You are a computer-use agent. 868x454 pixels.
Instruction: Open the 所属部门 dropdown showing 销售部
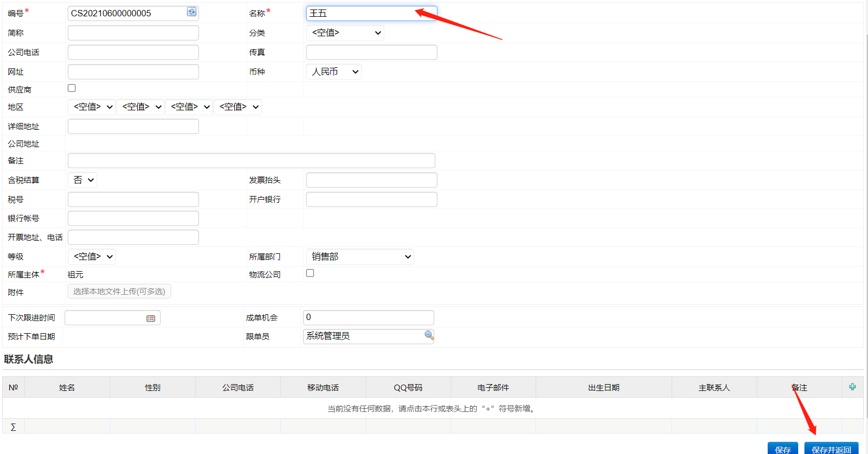[360, 256]
